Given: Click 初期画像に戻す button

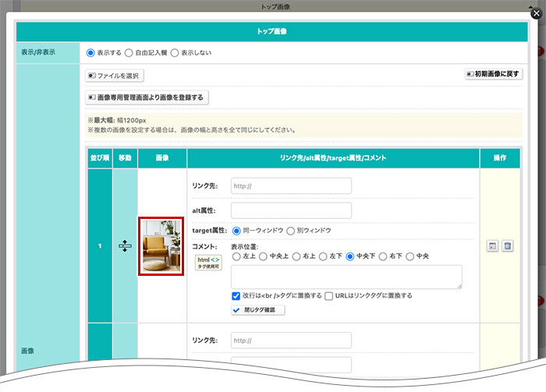Looking at the screenshot, I should point(494,74).
